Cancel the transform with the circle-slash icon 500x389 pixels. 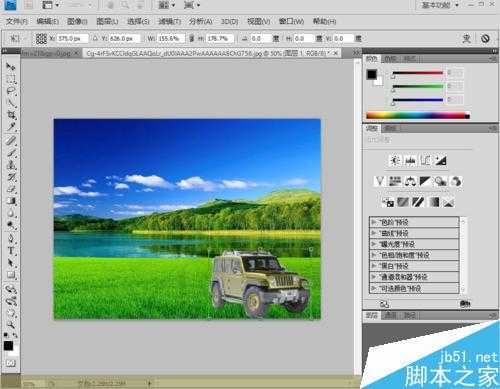(x=485, y=39)
